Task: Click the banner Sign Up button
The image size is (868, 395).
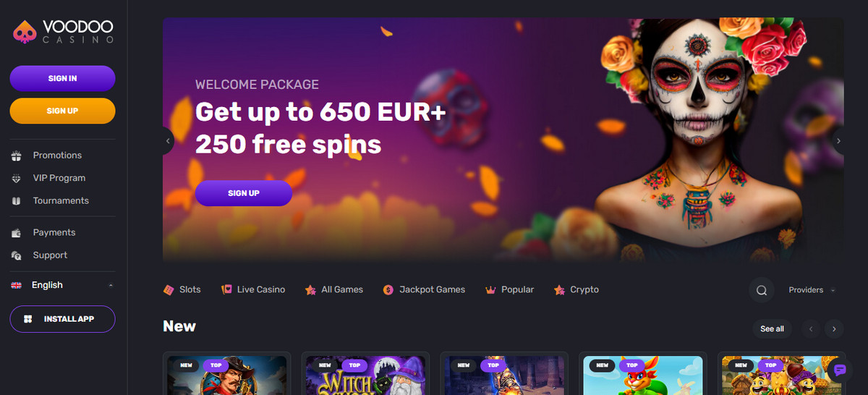Action: pyautogui.click(x=244, y=193)
